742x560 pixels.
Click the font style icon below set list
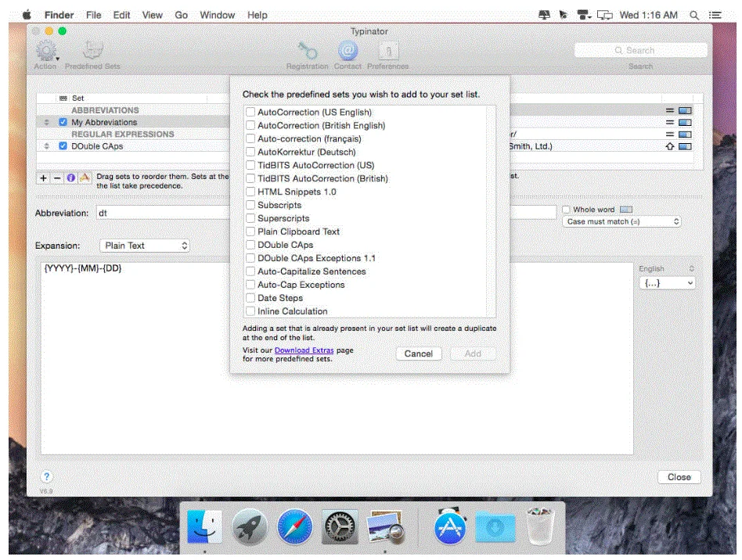tap(85, 178)
